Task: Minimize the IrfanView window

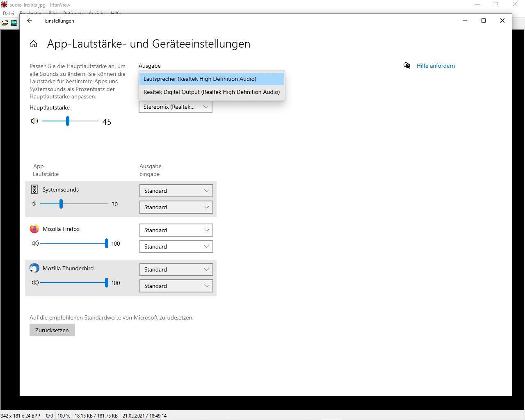Action: coord(477,5)
